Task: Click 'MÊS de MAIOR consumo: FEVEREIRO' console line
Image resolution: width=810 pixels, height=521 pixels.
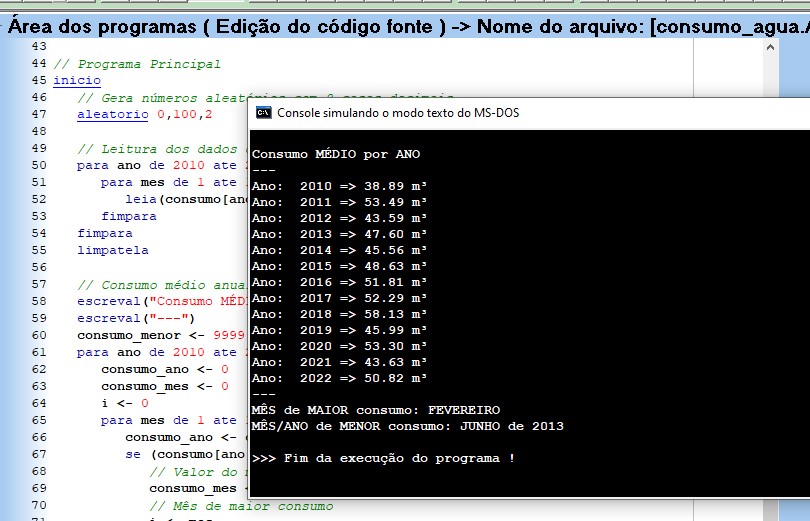Action: (x=376, y=410)
